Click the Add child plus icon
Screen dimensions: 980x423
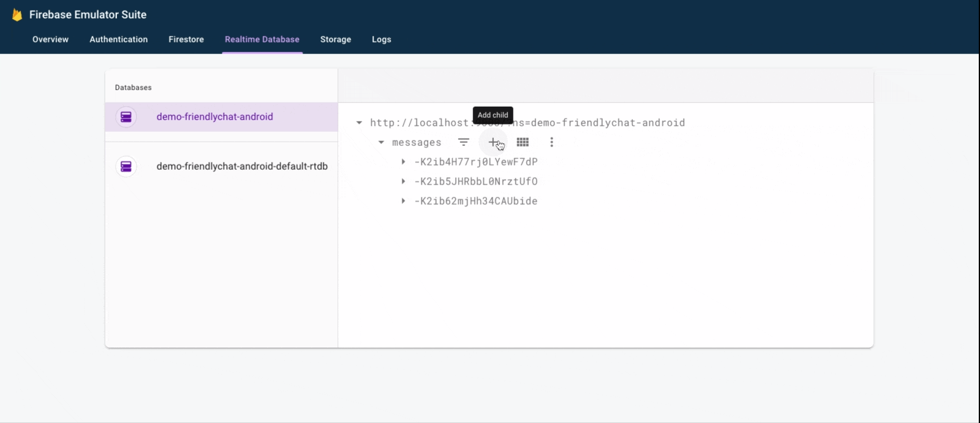point(493,142)
